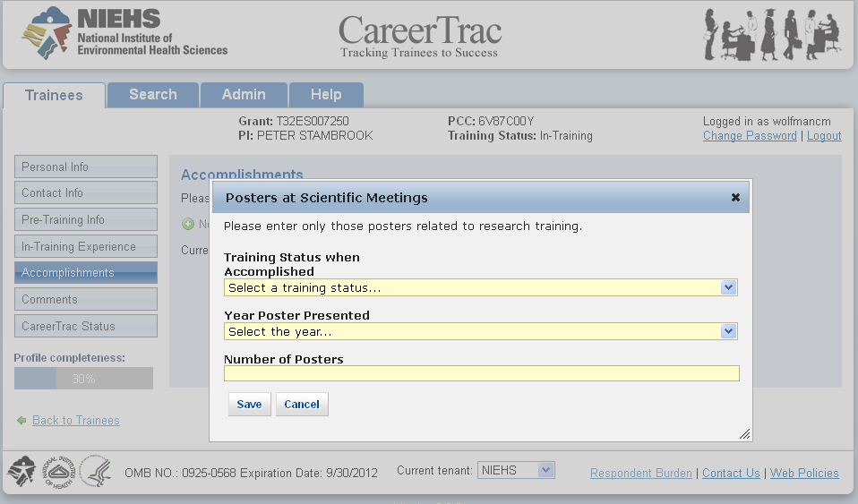Click the federal agency logos in the footer
The image size is (858, 504).
pos(59,471)
